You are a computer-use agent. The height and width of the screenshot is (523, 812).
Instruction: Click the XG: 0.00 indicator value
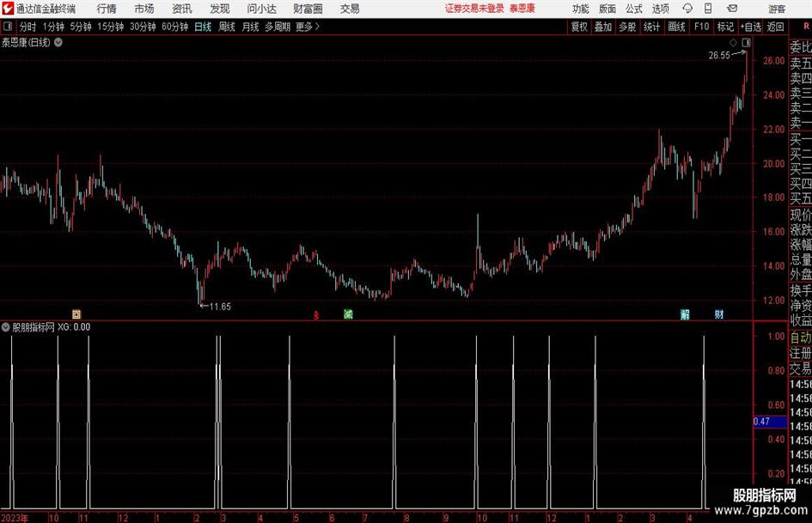[74, 327]
